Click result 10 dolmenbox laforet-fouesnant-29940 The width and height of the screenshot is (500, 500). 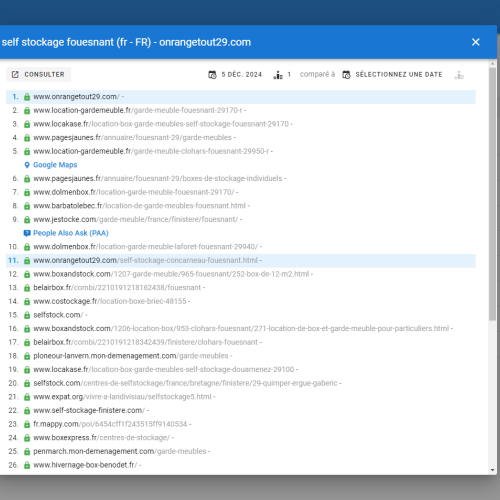[x=145, y=247]
